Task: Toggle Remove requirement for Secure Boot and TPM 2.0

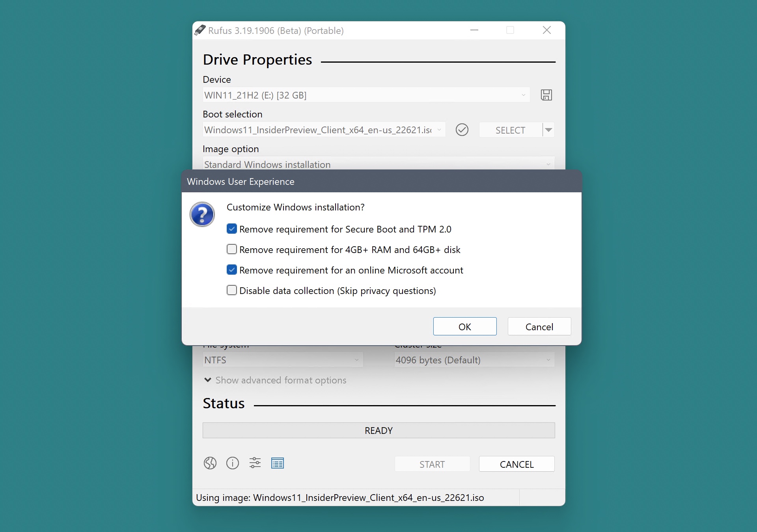Action: pyautogui.click(x=231, y=229)
